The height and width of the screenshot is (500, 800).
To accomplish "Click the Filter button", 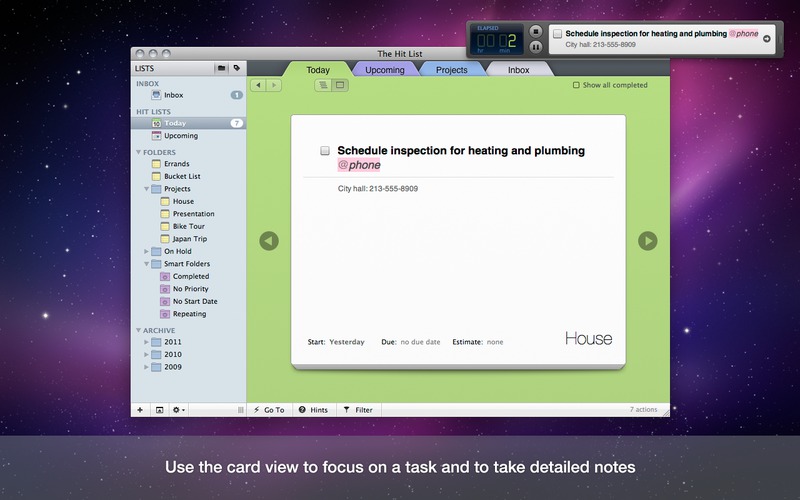I will click(x=358, y=410).
